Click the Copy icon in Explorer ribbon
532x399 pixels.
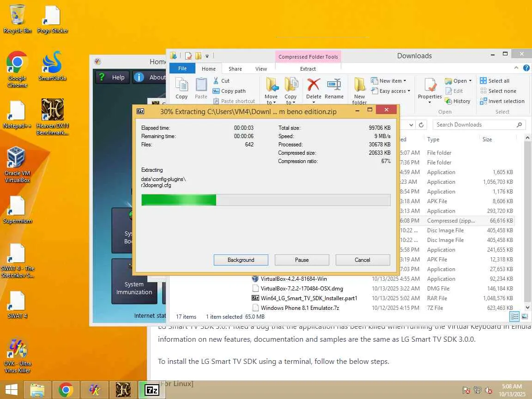[x=181, y=88]
